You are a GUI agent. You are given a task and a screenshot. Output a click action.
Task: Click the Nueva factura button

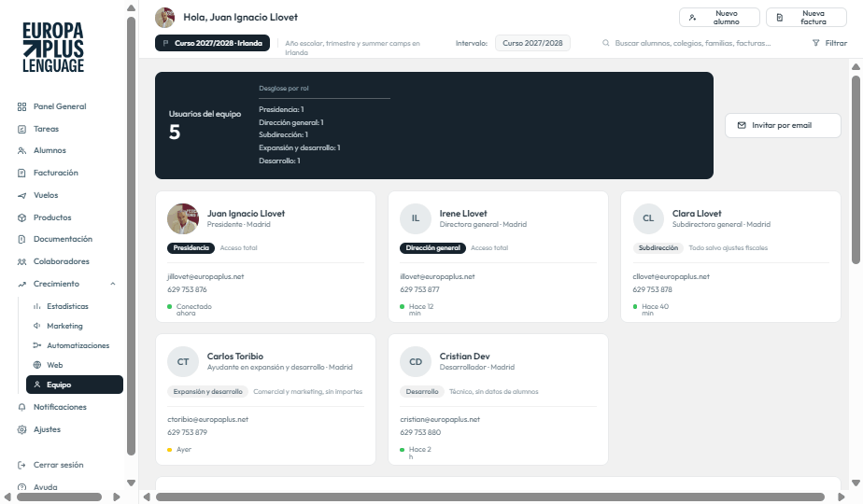tap(806, 18)
